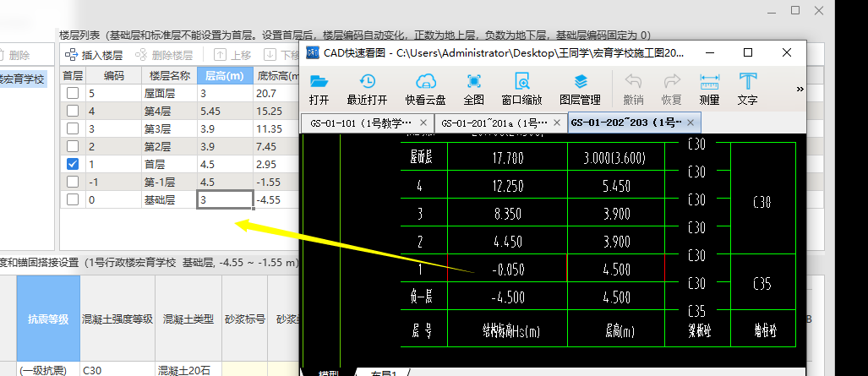
Task: Minimize the CAD快速看图 window
Action: tap(710, 52)
